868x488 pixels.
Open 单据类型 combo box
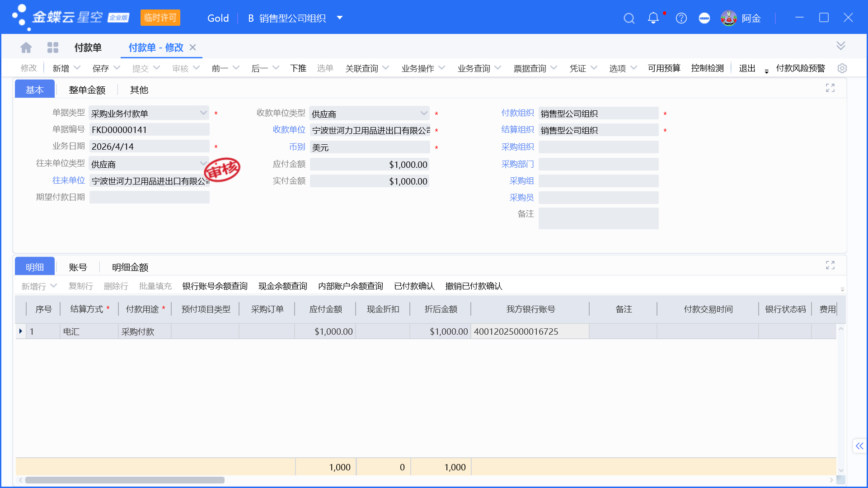(x=149, y=113)
